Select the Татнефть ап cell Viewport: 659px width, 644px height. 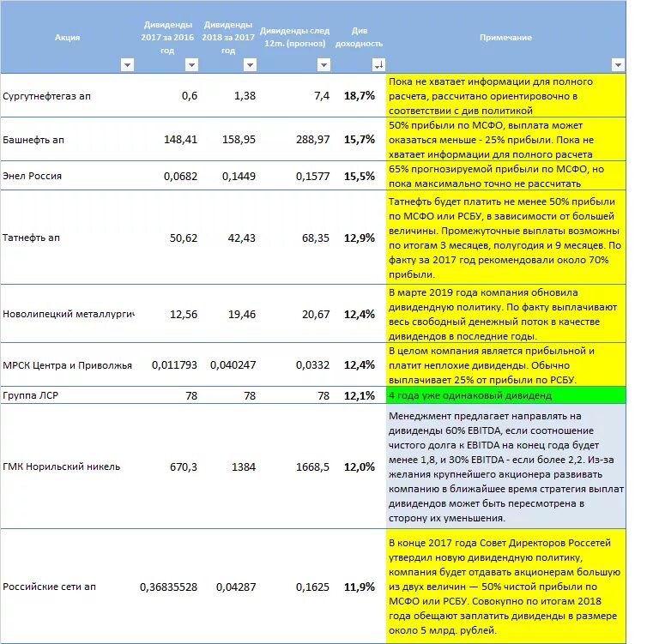click(68, 238)
